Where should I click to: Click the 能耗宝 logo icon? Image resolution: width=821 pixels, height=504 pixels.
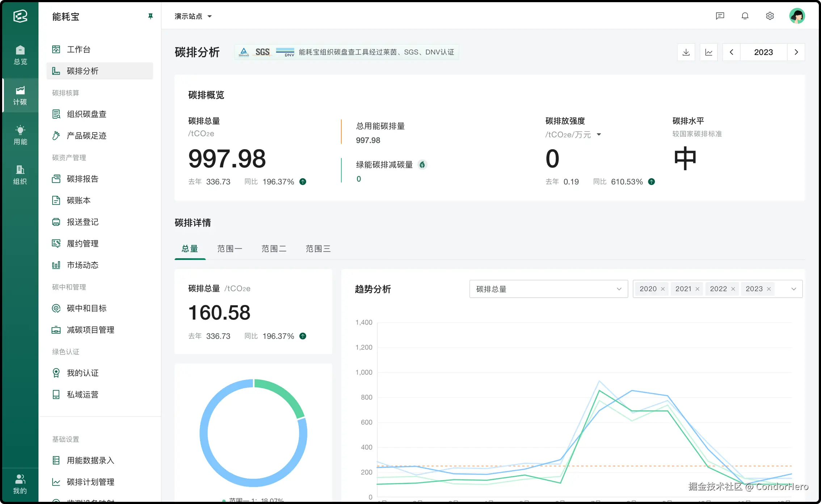tap(20, 16)
